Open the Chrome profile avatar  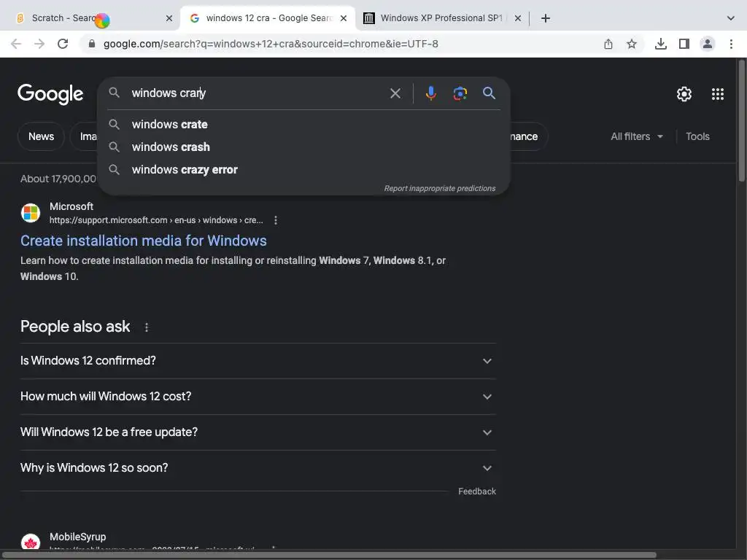[x=708, y=44]
